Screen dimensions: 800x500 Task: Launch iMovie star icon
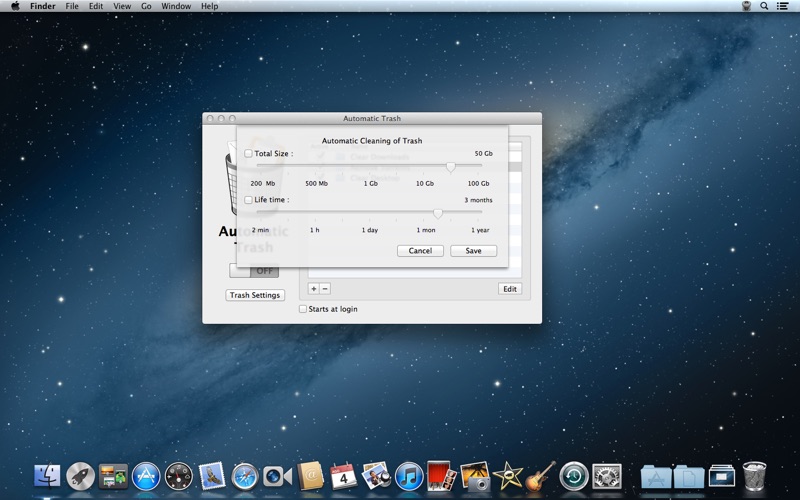(x=508, y=477)
